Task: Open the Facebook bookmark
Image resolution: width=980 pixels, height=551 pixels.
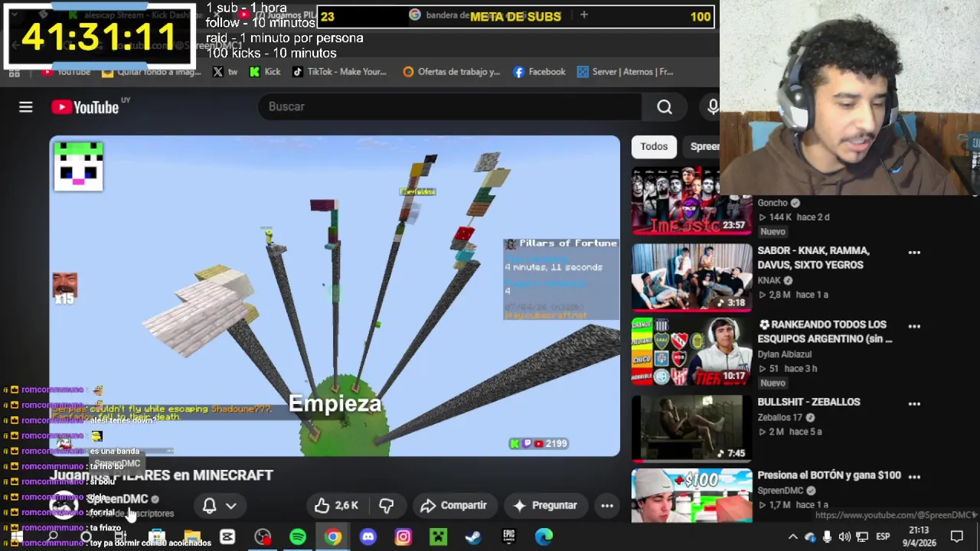Action: click(x=539, y=72)
